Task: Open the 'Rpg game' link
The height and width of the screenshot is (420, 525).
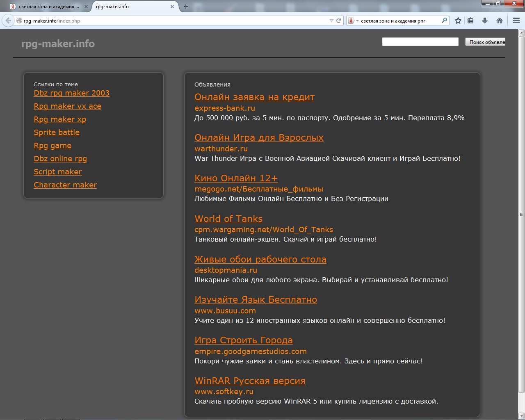Action: click(x=52, y=146)
